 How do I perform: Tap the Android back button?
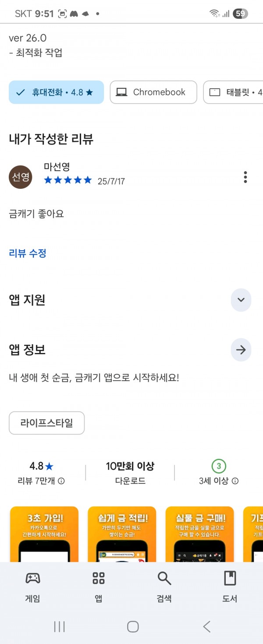coord(206,626)
